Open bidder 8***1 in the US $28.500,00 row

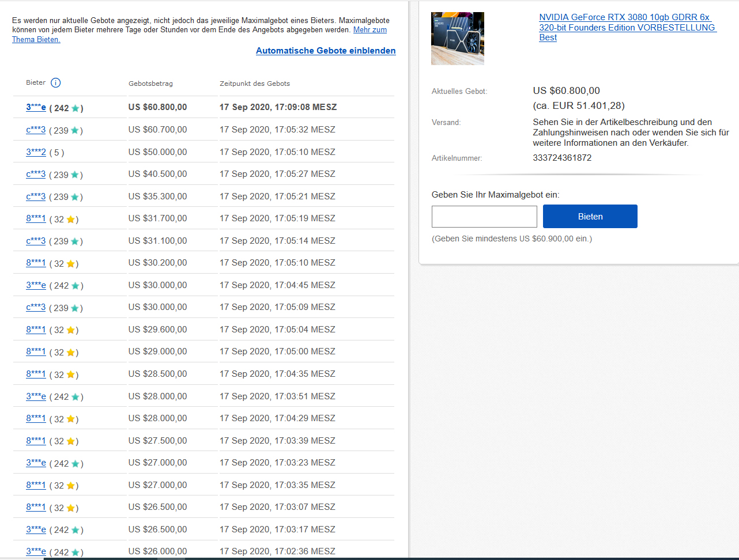coord(36,374)
